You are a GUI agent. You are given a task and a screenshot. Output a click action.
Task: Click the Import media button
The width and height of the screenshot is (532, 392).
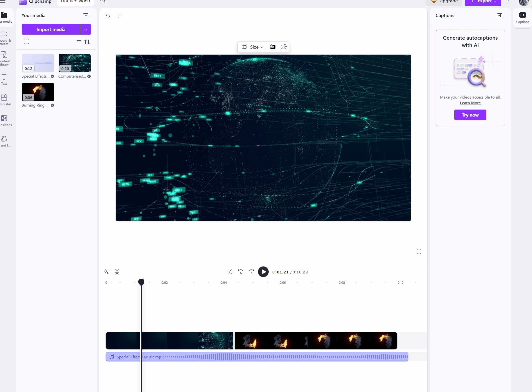point(51,29)
